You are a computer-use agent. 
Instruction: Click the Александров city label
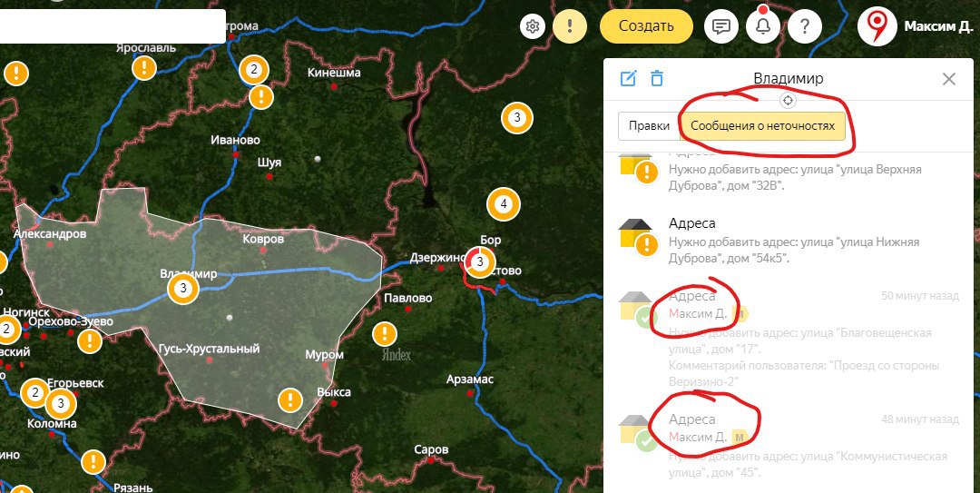(x=49, y=234)
